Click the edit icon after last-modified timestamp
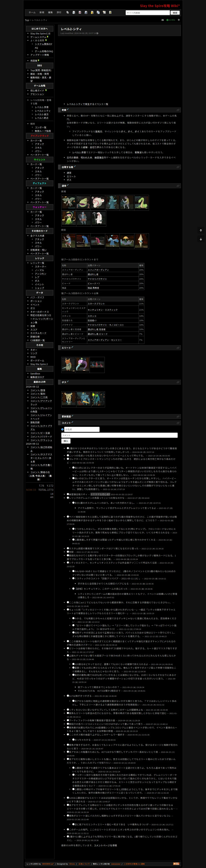206x868 pixels. coord(98,33)
